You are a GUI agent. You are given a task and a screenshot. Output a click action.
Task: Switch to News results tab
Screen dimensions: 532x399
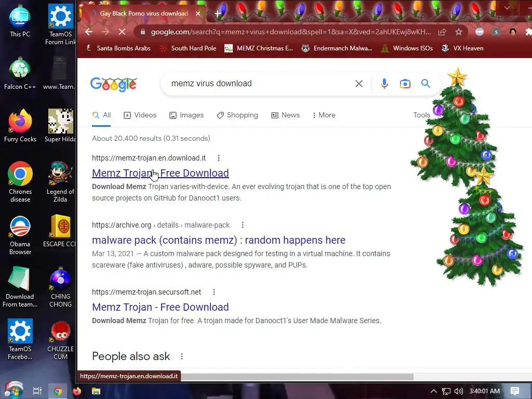(x=285, y=115)
